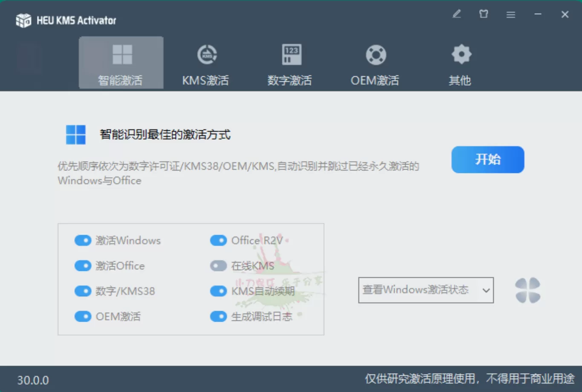582x392 pixels.
Task: Turn off the 激活Office toggle
Action: tap(83, 266)
